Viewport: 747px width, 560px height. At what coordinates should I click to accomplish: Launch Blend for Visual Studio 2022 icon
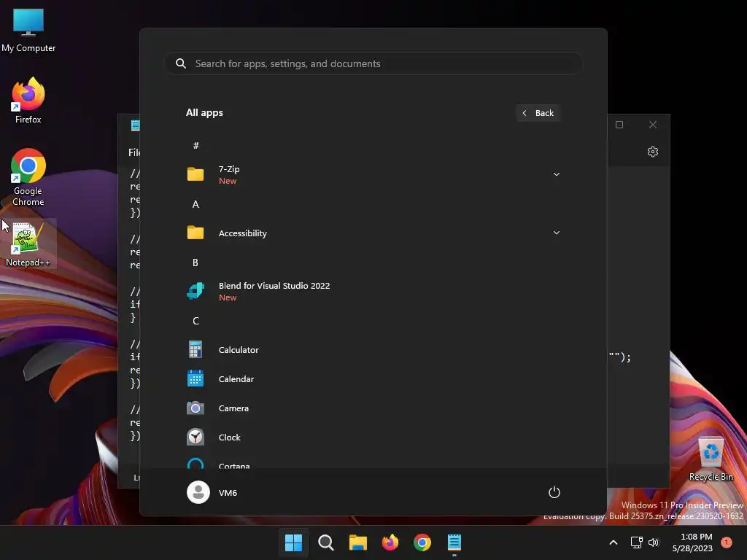pos(196,291)
